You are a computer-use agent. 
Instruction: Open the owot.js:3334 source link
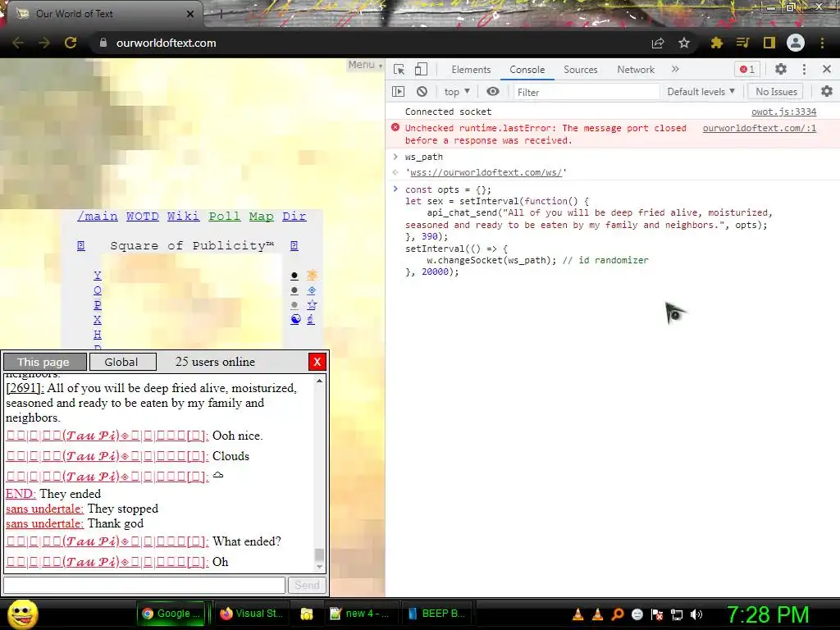(x=783, y=112)
